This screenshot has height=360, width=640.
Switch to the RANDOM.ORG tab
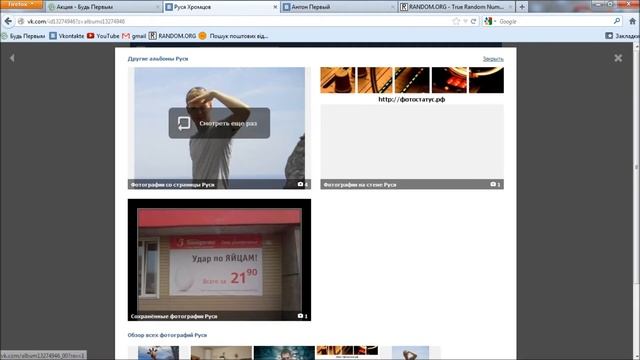(456, 7)
